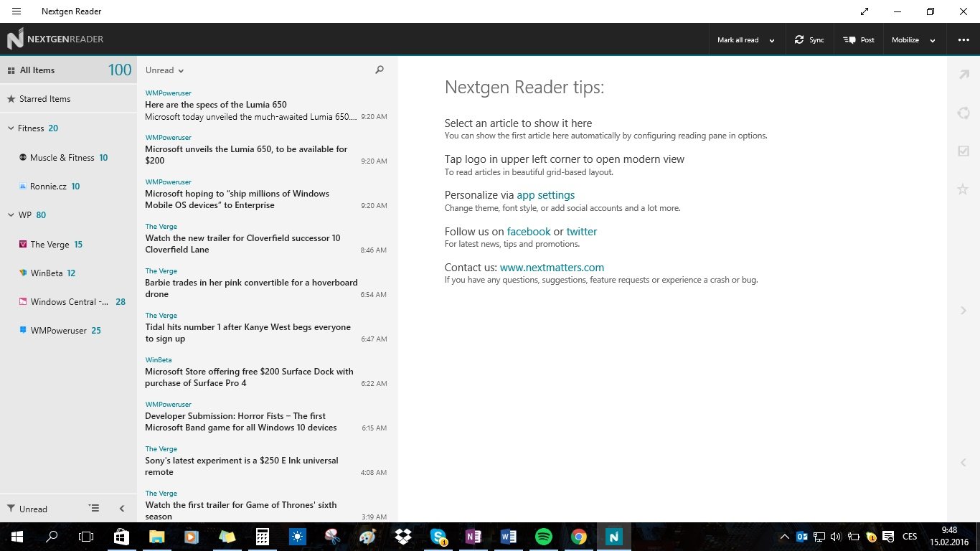
Task: Select the WMPoweruser feed in sidebar
Action: [68, 330]
